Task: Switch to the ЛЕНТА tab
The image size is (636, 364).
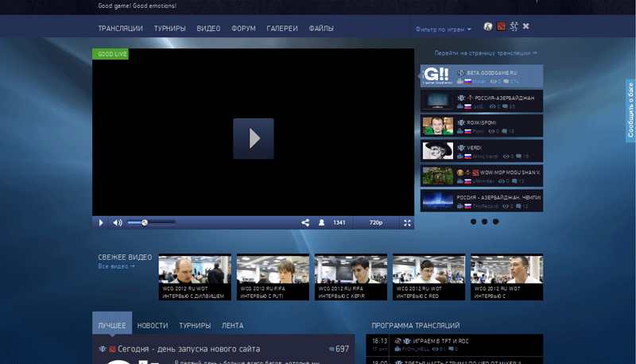Action: (232, 326)
